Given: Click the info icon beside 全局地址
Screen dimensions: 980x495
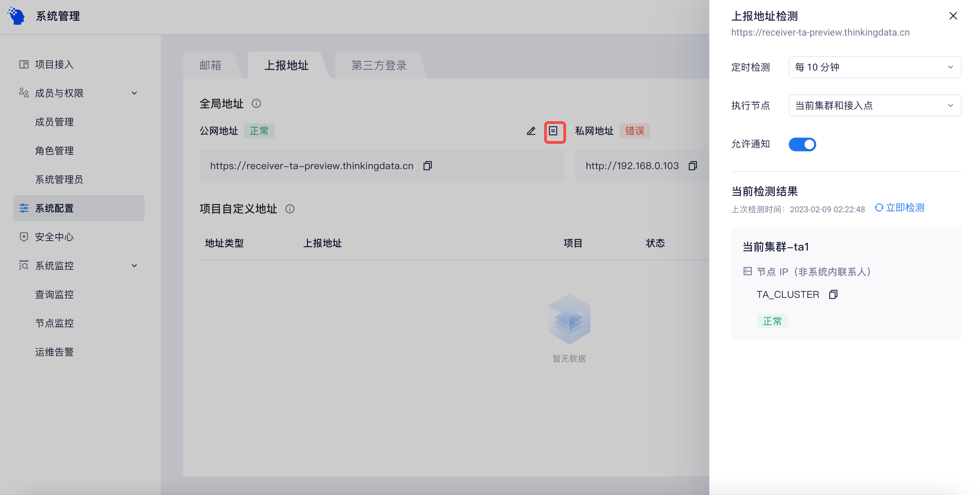Looking at the screenshot, I should tap(256, 104).
